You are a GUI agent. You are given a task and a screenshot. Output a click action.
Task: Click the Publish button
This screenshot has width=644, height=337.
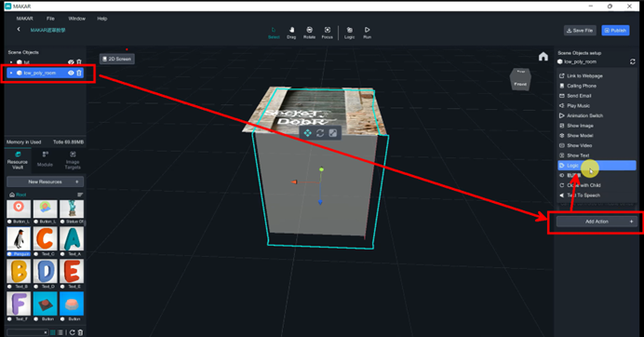pyautogui.click(x=615, y=31)
